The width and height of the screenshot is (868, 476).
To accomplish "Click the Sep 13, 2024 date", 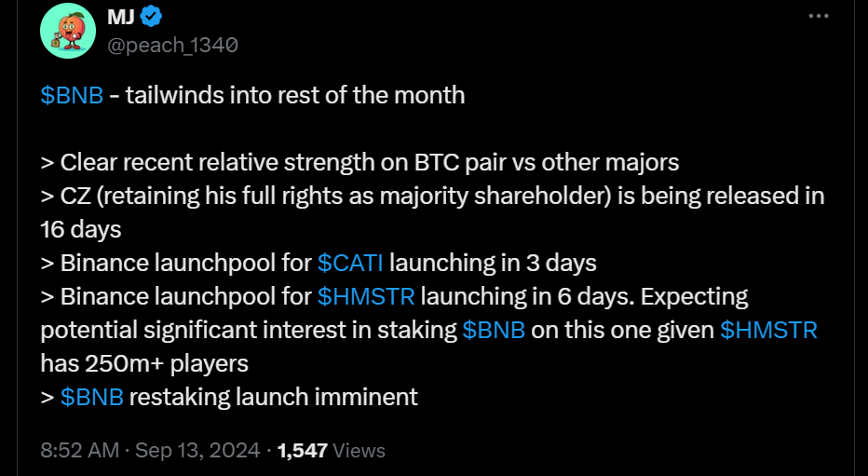I will pyautogui.click(x=197, y=451).
